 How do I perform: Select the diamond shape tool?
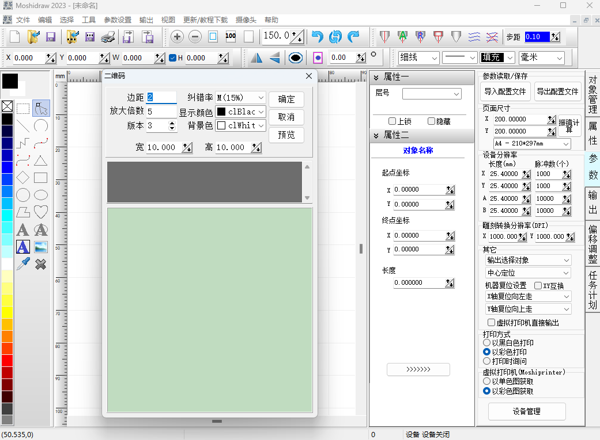coord(23,178)
